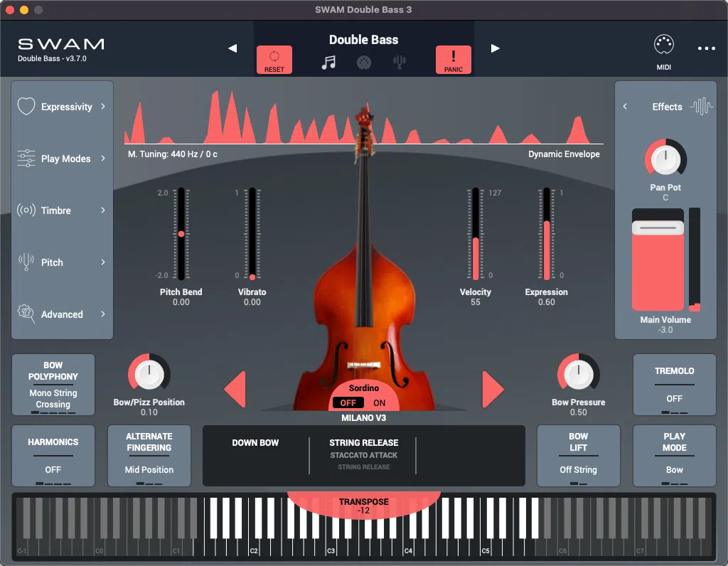The image size is (728, 566).
Task: Toggle HARMONICS on
Action: (x=53, y=456)
